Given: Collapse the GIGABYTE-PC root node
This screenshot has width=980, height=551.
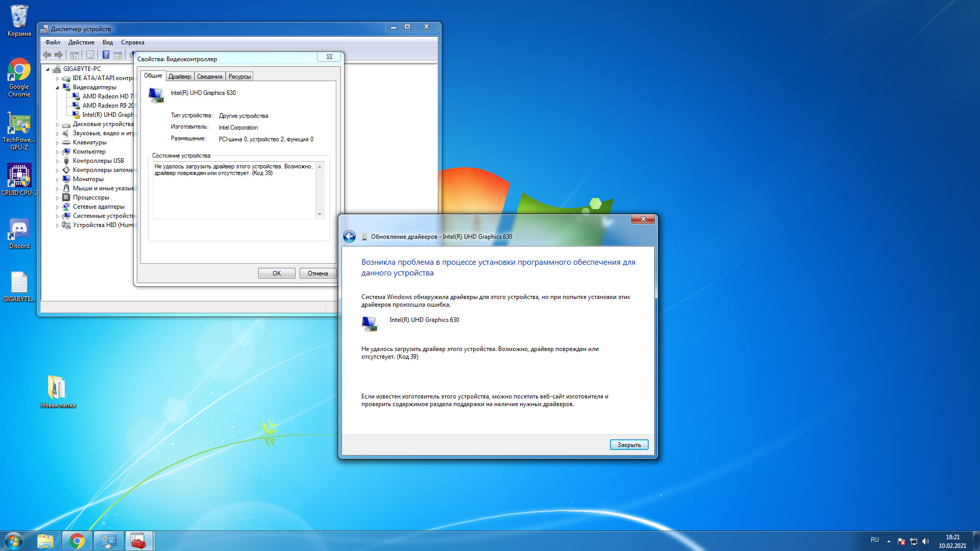Looking at the screenshot, I should (48, 69).
